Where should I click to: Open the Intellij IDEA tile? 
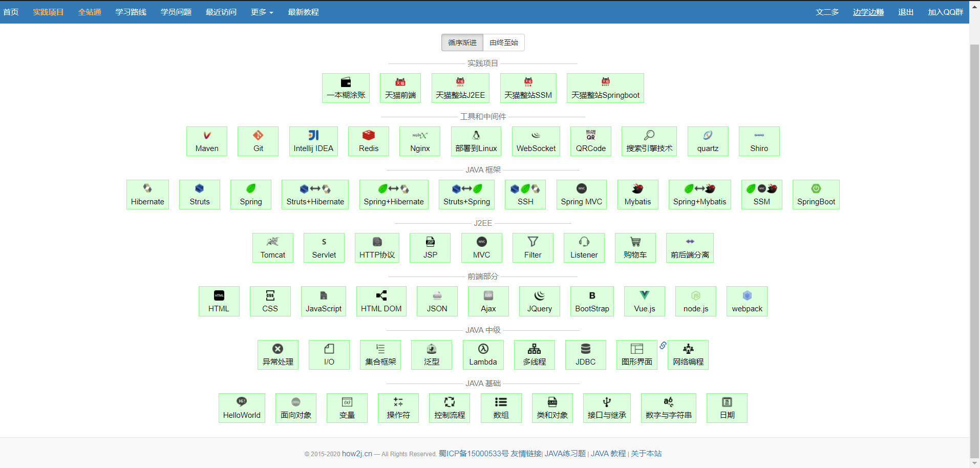pos(313,141)
